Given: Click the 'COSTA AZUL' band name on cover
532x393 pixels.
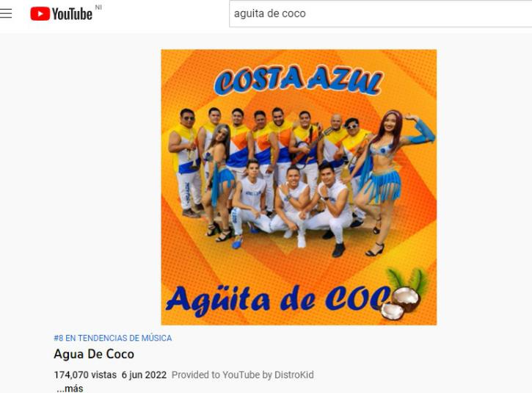Looking at the screenshot, I should coord(299,80).
